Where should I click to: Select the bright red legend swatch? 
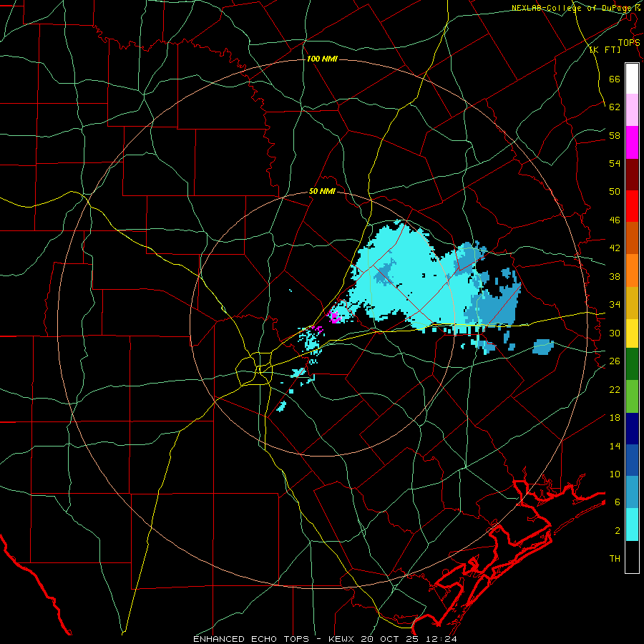tap(632, 206)
